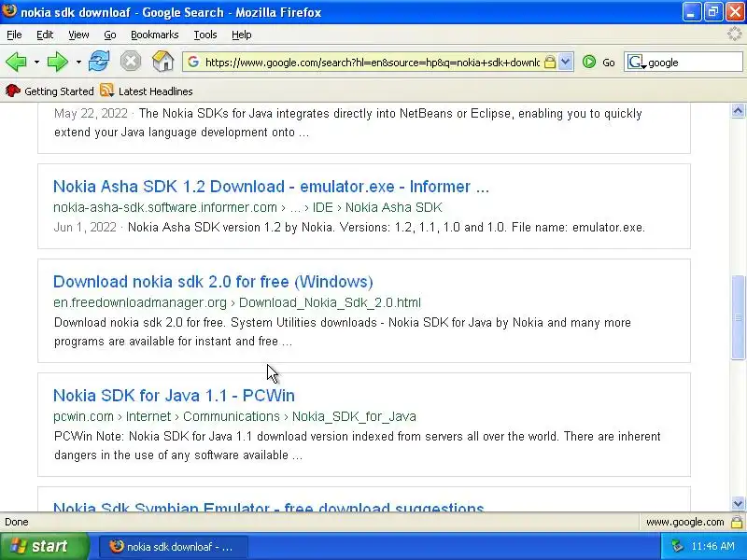Restore down the Firefox window
The image size is (747, 560).
pyautogui.click(x=712, y=12)
